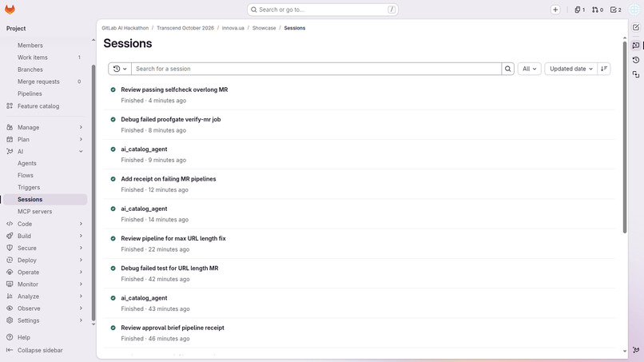Click the Duo agent icon at bottom right
Viewport: 644px width, 362px height.
(x=636, y=350)
